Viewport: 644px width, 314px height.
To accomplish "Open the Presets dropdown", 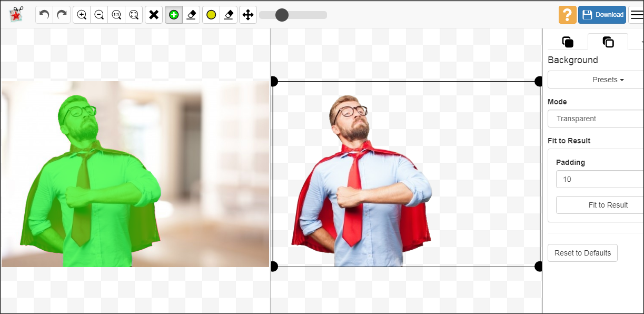I will click(596, 80).
